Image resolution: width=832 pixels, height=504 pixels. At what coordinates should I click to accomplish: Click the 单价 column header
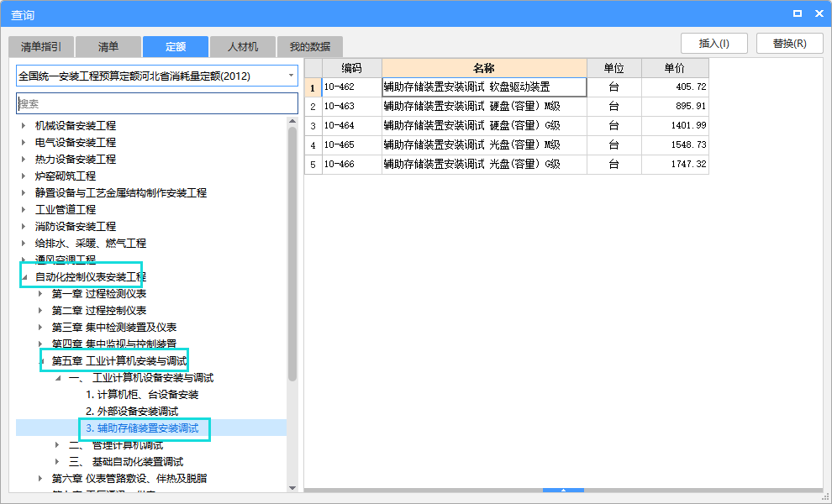tap(675, 68)
